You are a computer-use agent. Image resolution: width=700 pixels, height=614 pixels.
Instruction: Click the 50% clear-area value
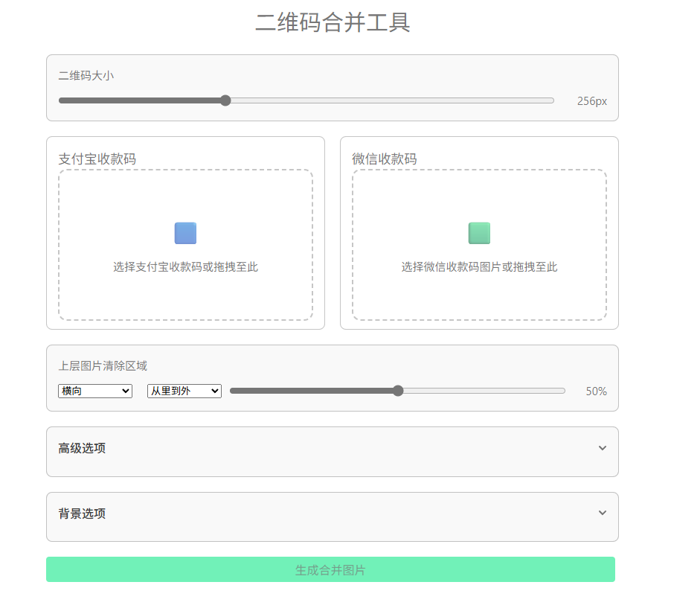click(596, 391)
